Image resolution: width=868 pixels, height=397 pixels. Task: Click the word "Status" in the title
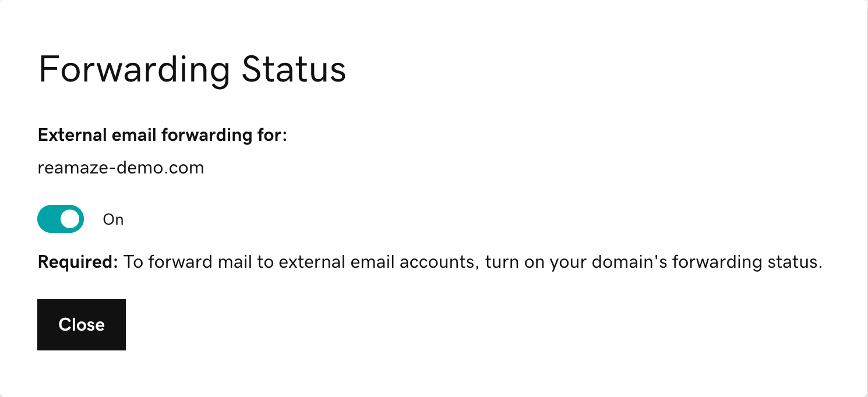(294, 70)
